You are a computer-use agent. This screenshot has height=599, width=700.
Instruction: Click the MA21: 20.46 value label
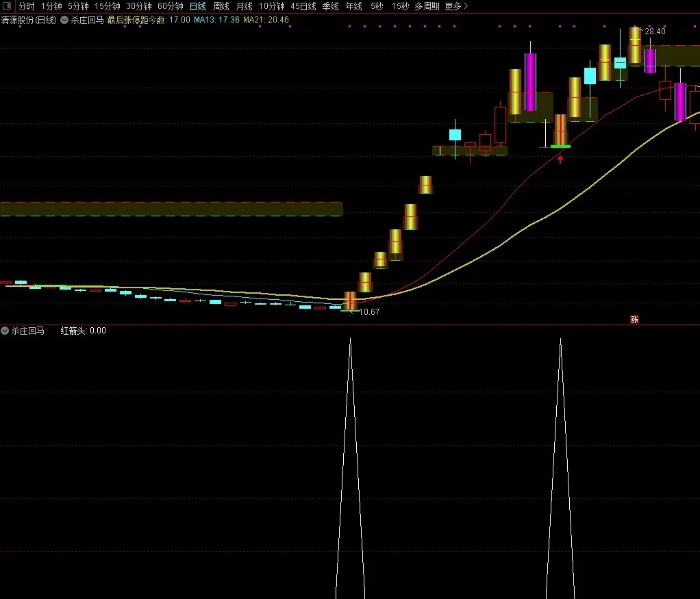click(x=266, y=20)
